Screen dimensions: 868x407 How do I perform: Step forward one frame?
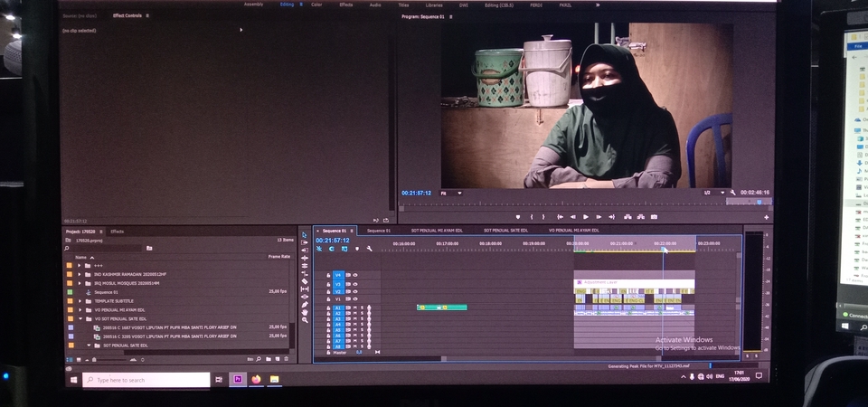click(599, 217)
